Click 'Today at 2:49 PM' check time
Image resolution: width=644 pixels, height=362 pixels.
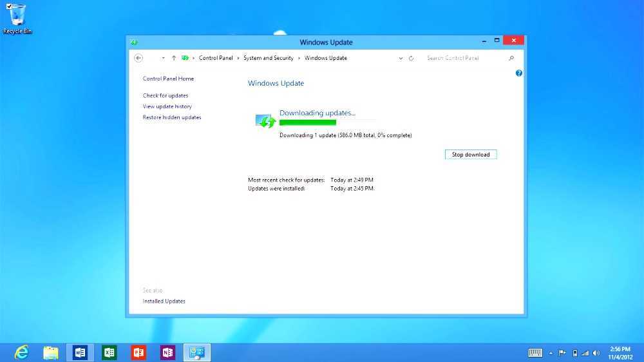352,180
